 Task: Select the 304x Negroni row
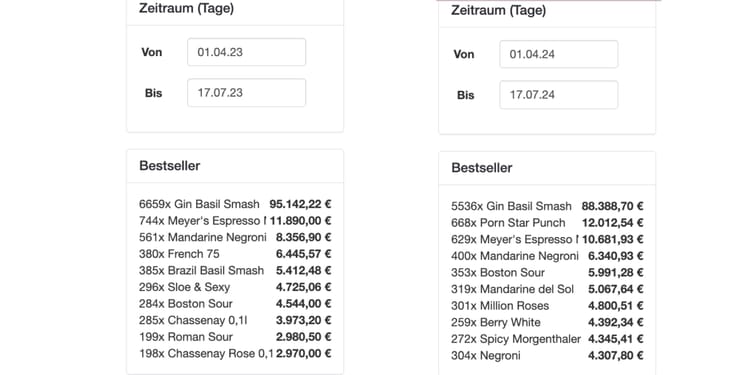[x=547, y=355]
